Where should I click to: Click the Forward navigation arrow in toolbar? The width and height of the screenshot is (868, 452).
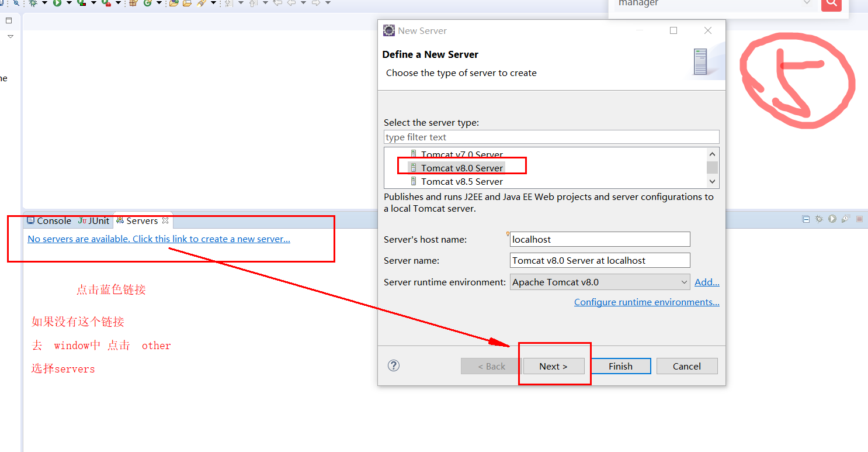[315, 2]
